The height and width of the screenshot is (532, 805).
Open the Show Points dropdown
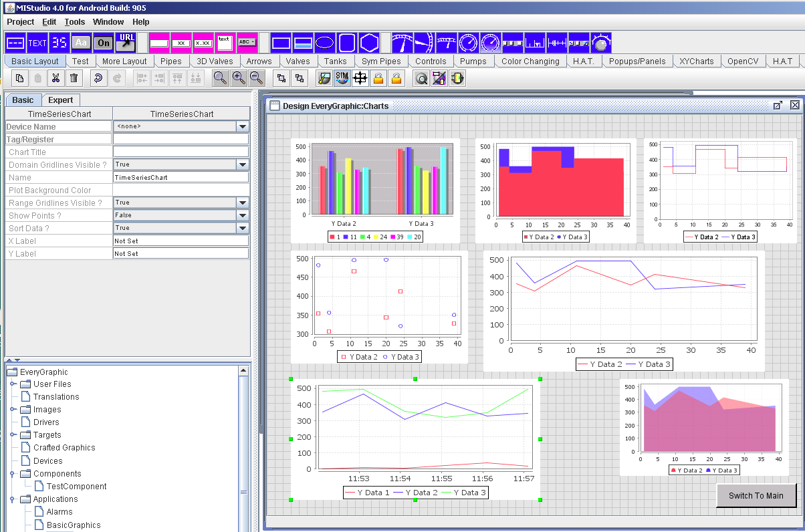tap(242, 215)
